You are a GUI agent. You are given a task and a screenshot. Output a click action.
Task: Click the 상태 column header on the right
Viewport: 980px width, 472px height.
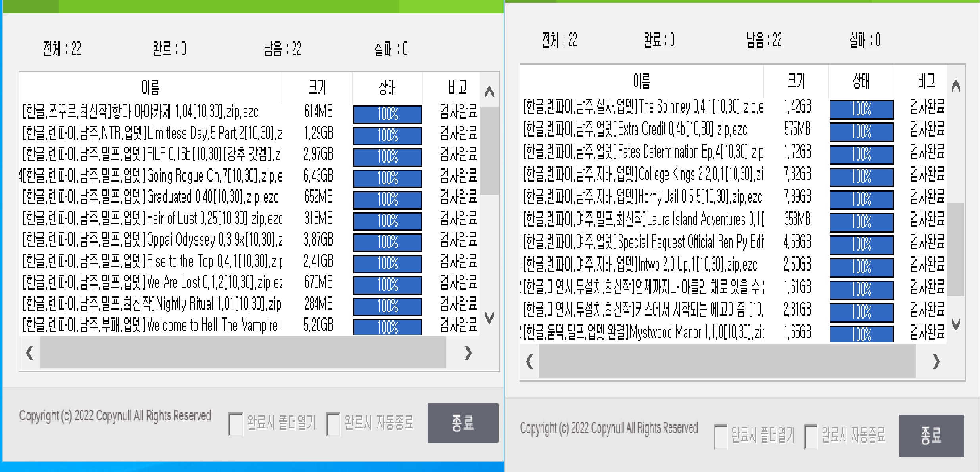(860, 81)
